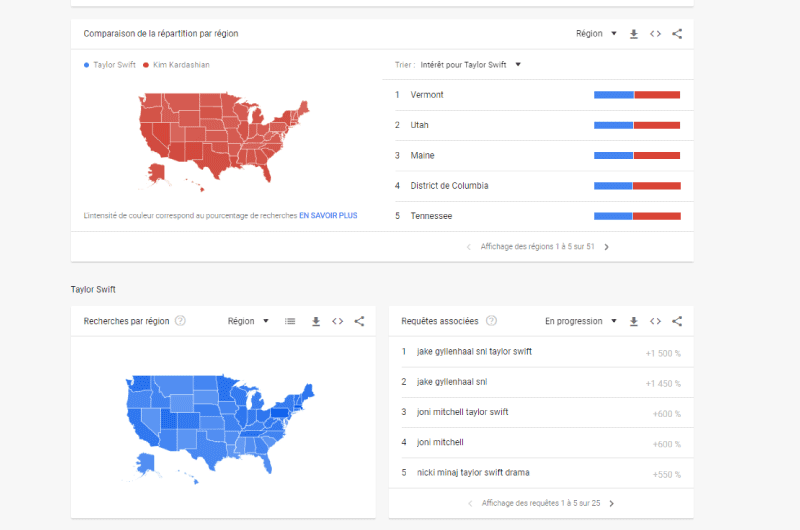Switch Recherches par région to list view
Viewport: 800px width, 530px height.
pyautogui.click(x=290, y=321)
